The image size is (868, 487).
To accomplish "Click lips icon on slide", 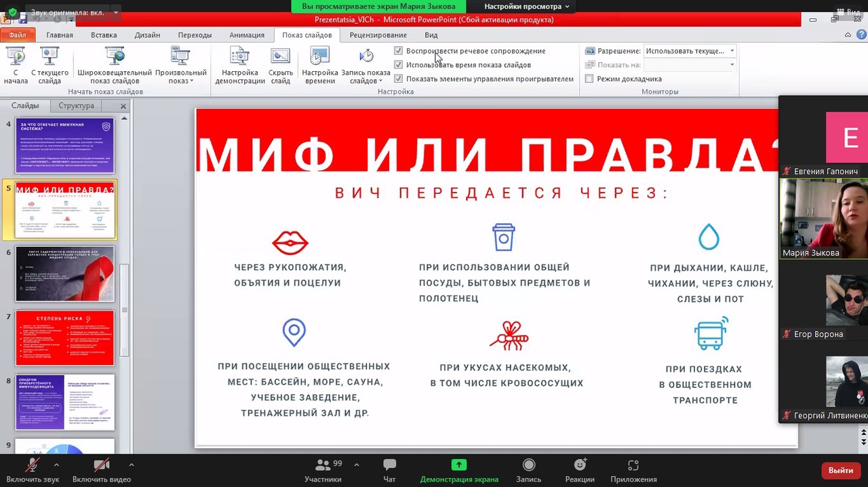I will coord(290,242).
